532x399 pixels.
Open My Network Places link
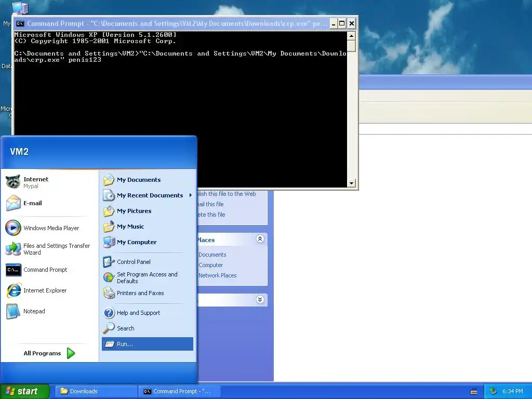point(218,275)
